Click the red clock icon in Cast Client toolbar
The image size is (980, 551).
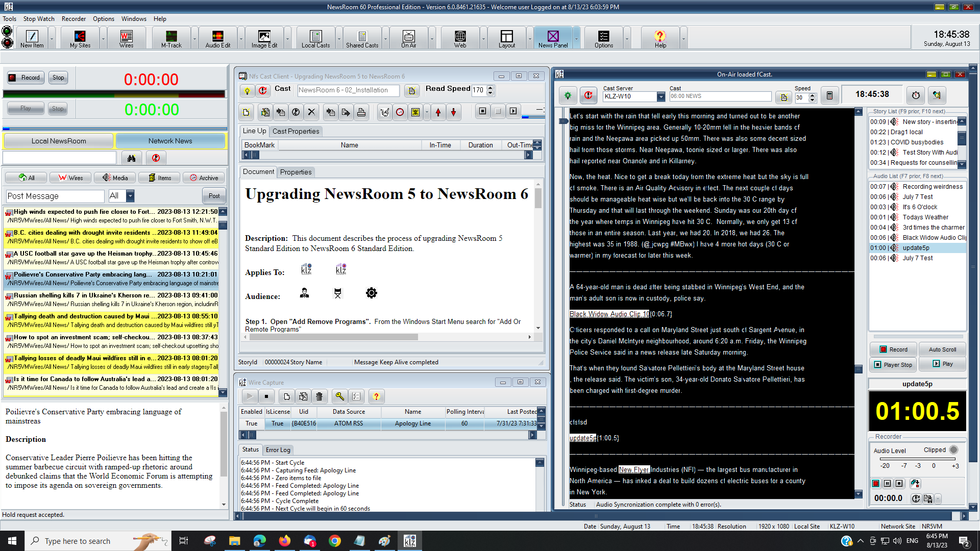coord(400,112)
